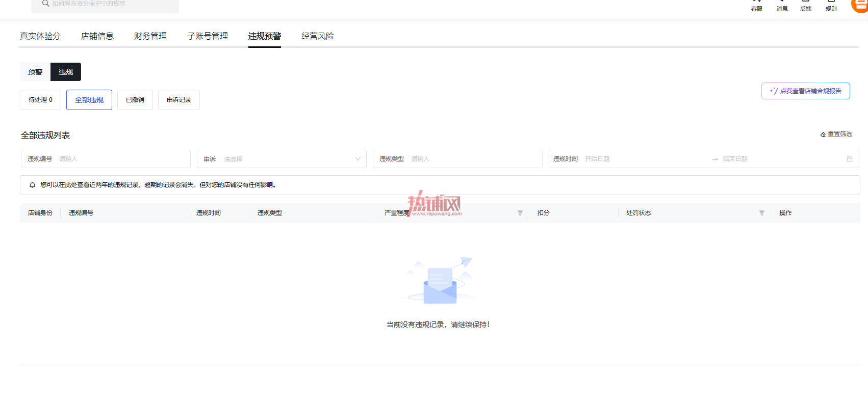Click 点我查看店铺合规报告 button

tap(806, 91)
